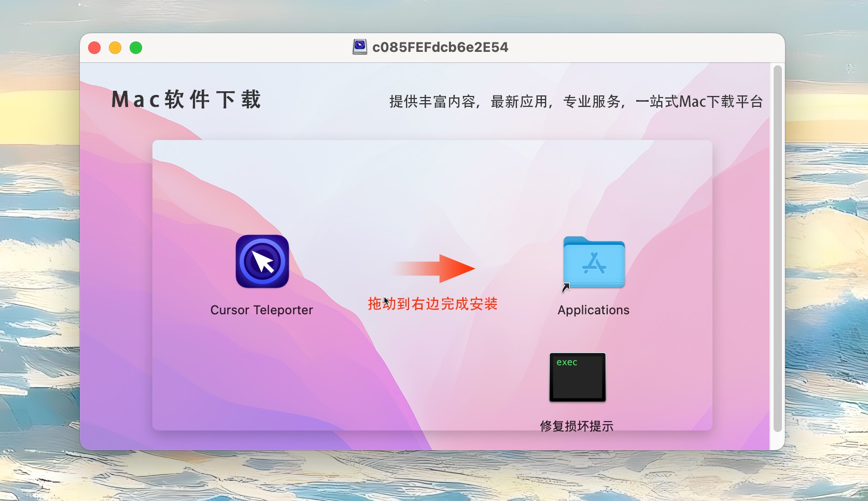Click the 一站式Mac下载平台 tagline text
Screen dimensions: 868x501
(699, 102)
